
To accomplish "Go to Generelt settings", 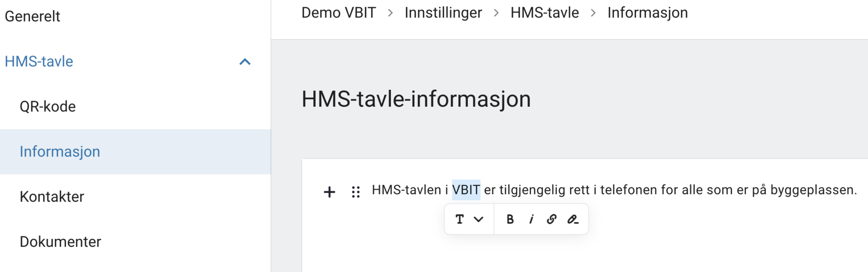I will [32, 16].
